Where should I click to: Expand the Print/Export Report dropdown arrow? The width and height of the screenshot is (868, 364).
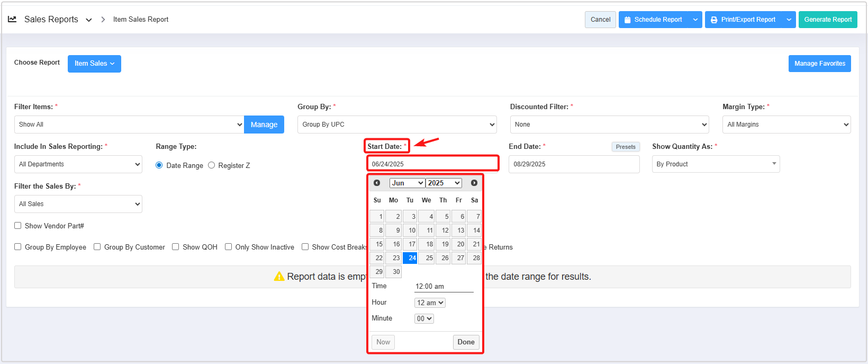coord(789,20)
